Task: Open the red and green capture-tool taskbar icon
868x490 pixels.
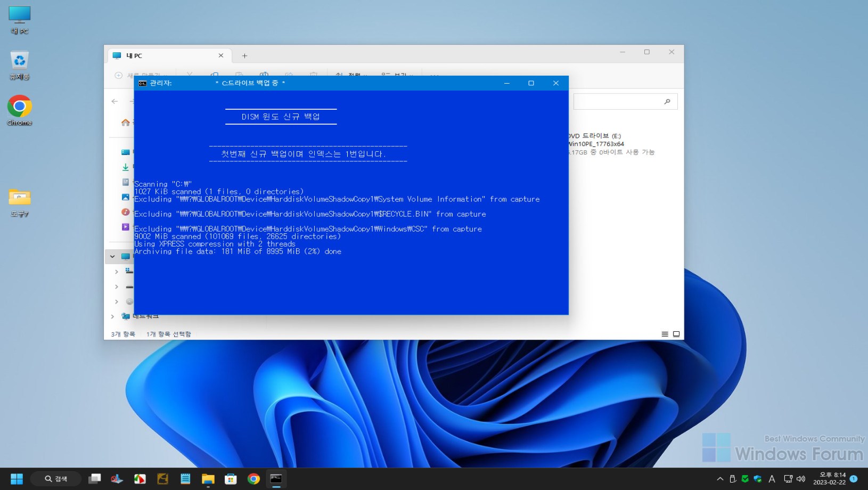Action: (140, 479)
